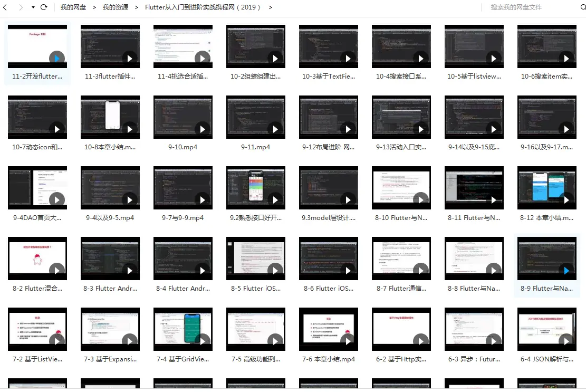Navigate back using the back arrow

pyautogui.click(x=5, y=7)
